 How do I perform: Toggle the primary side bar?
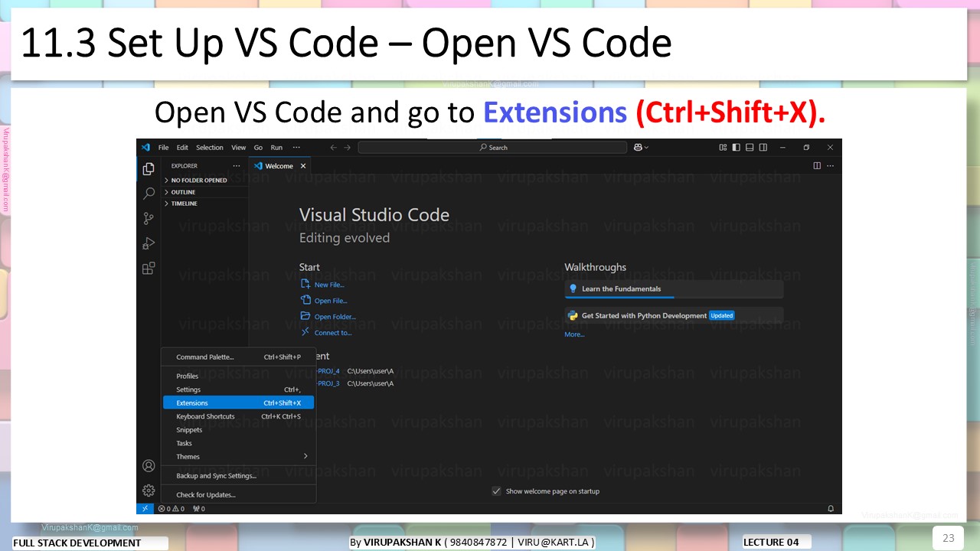[736, 147]
